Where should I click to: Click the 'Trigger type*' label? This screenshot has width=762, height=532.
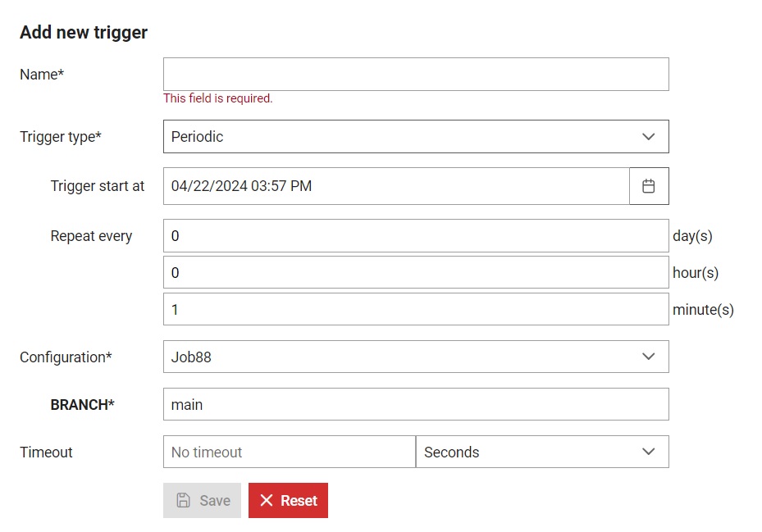point(61,137)
